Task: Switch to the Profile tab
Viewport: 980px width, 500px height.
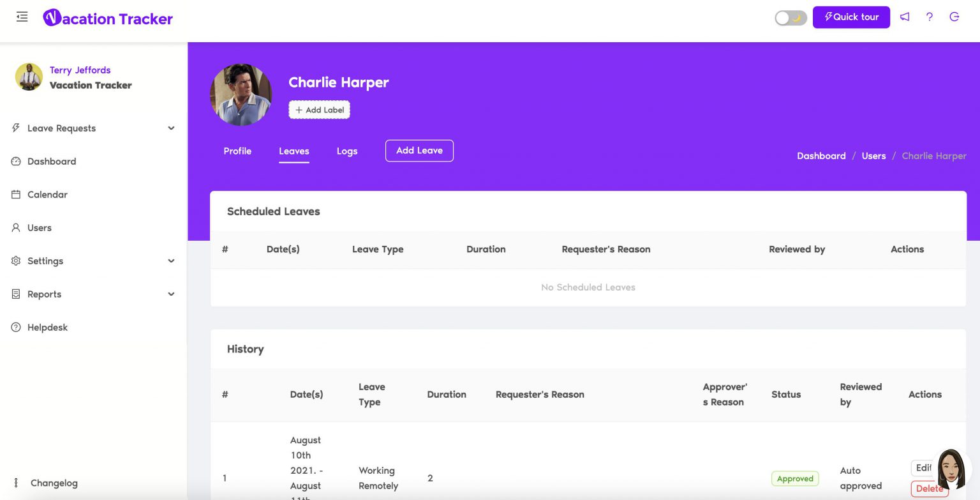Action: click(237, 151)
